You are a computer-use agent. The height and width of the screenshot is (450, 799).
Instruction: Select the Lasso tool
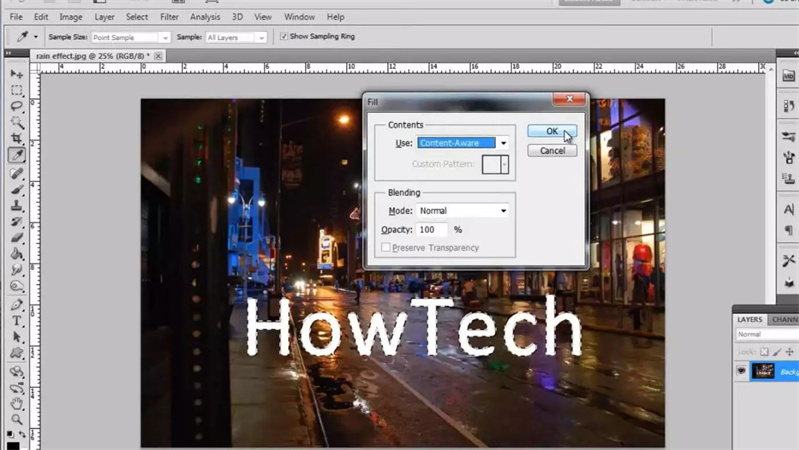click(17, 106)
